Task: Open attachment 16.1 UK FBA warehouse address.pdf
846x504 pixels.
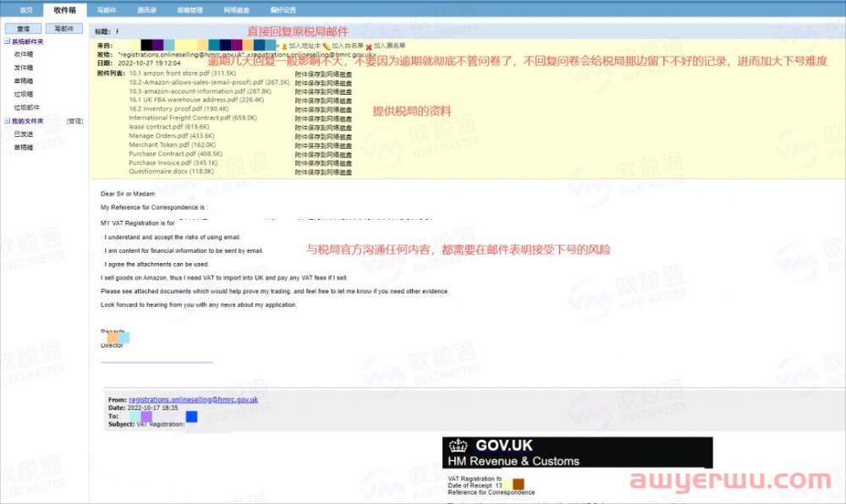Action: [196, 100]
